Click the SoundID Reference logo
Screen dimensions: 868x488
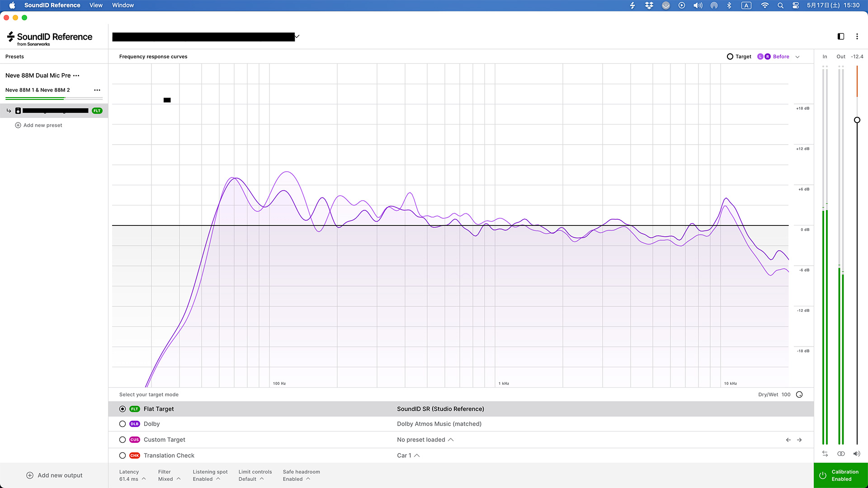[x=49, y=38]
